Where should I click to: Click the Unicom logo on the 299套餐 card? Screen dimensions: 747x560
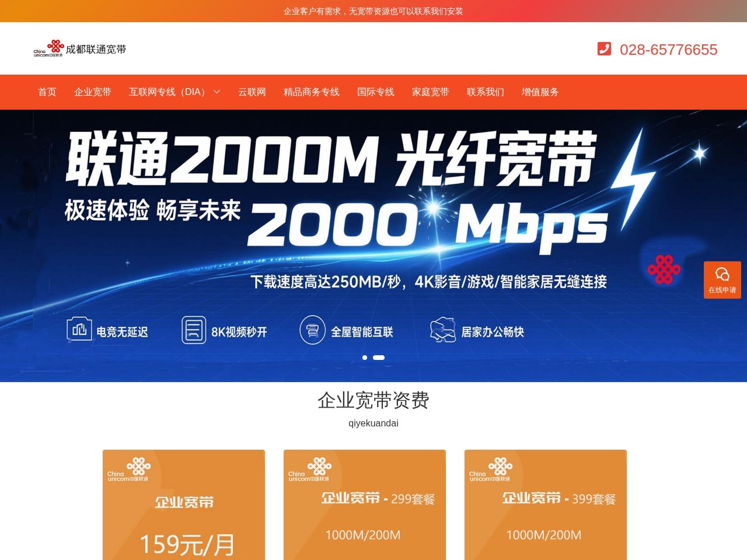[x=310, y=469]
